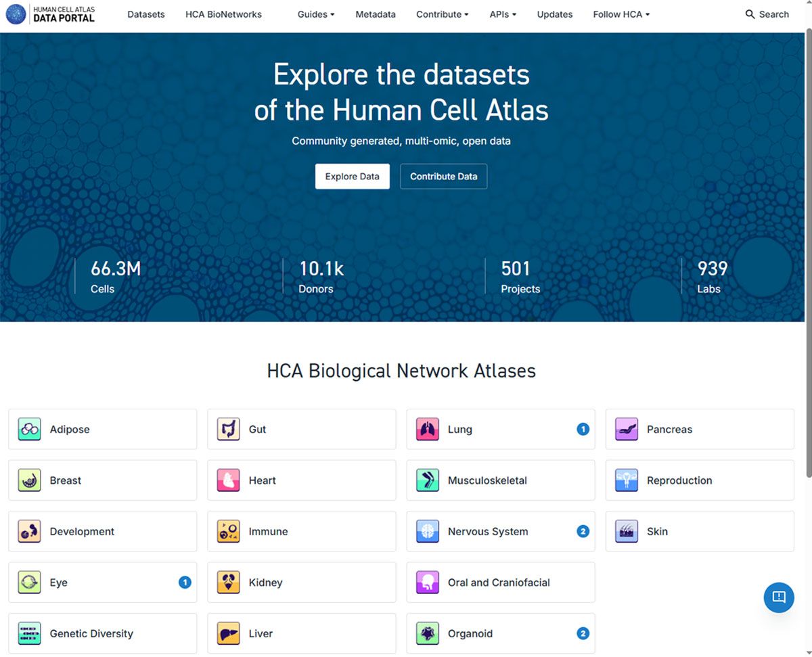This screenshot has height=657, width=812.
Task: Select the Heart atlas icon
Action: (229, 480)
